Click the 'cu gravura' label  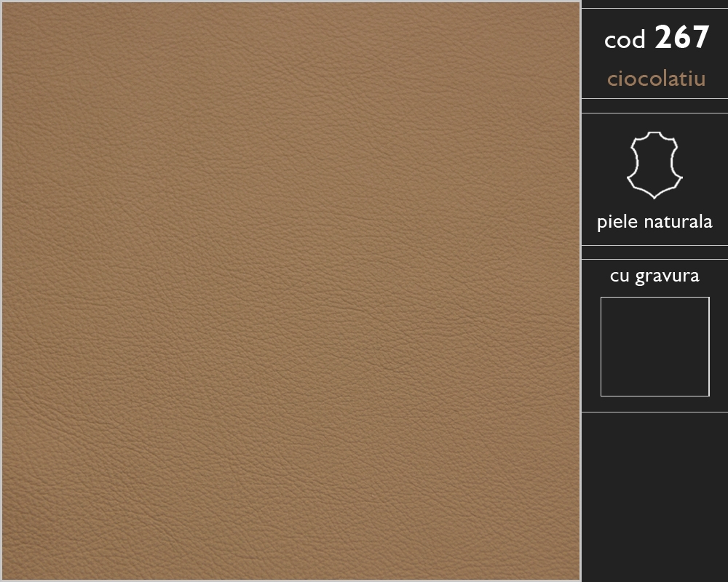point(654,276)
